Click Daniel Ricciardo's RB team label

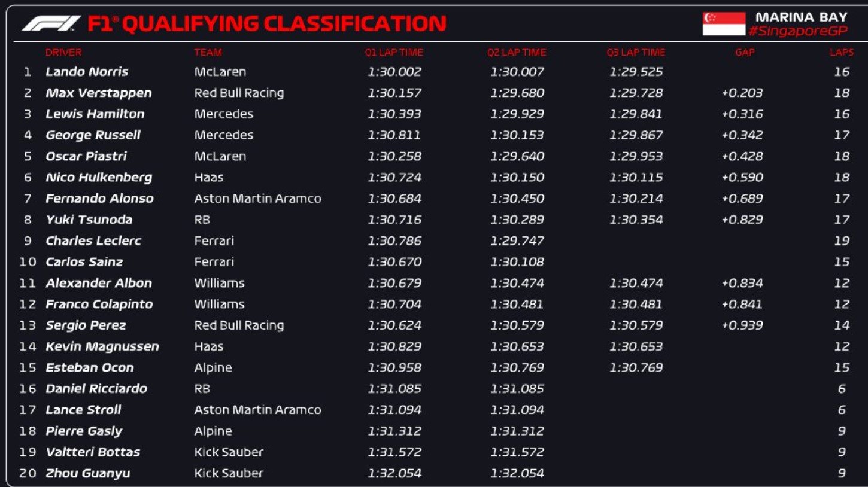(x=202, y=389)
